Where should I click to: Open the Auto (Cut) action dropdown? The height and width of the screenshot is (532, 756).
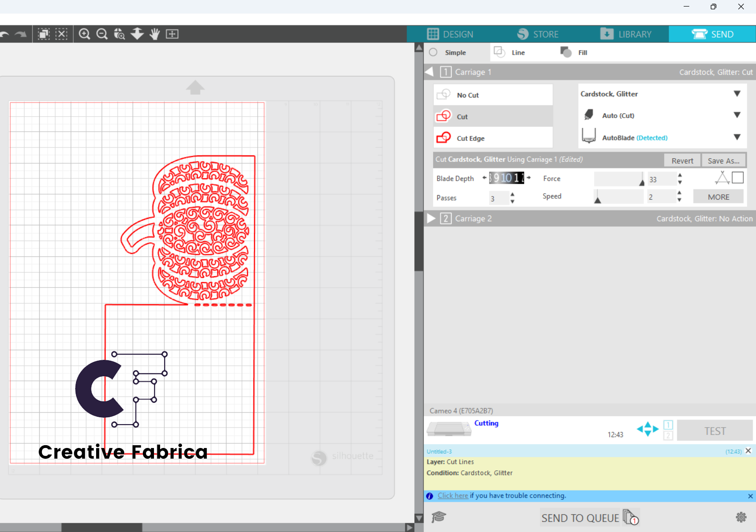(x=662, y=115)
